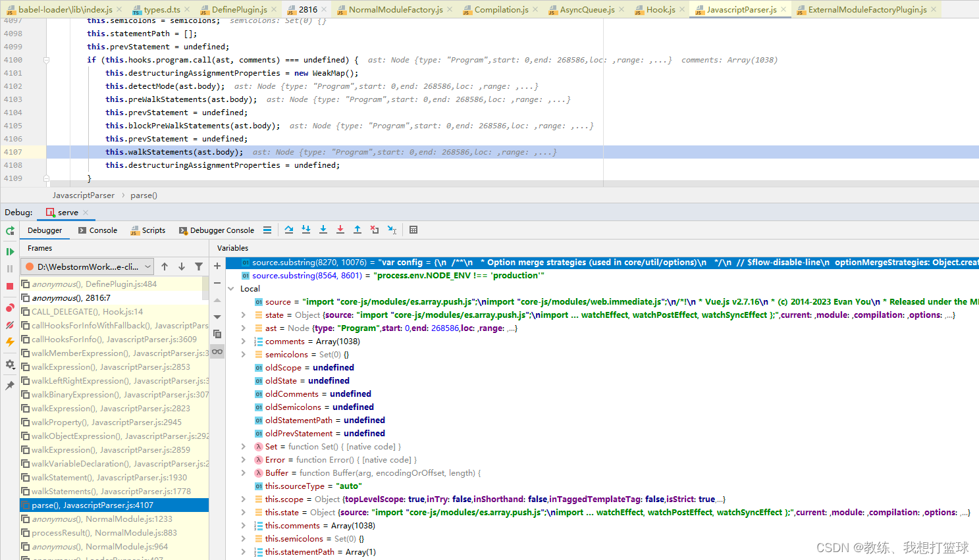Image resolution: width=979 pixels, height=560 pixels.
Task: Select frame processResult(), NormalModule.js:883
Action: click(115, 532)
